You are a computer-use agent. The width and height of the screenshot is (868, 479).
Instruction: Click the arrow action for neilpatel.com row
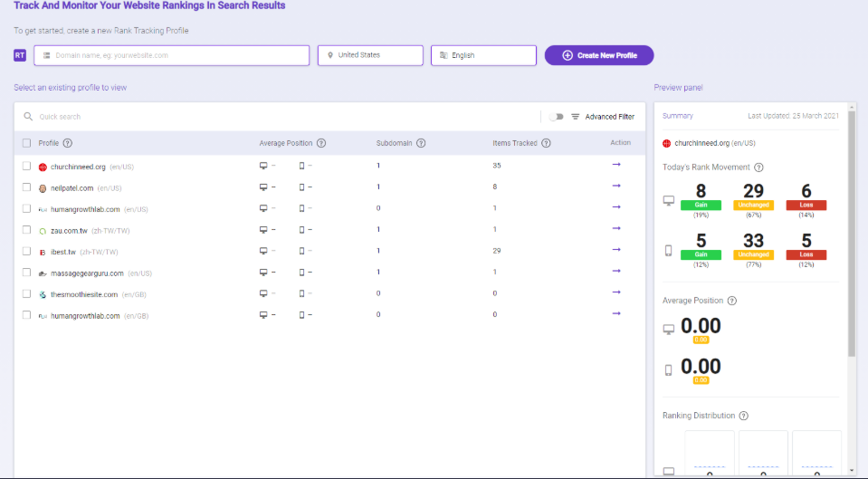point(616,186)
